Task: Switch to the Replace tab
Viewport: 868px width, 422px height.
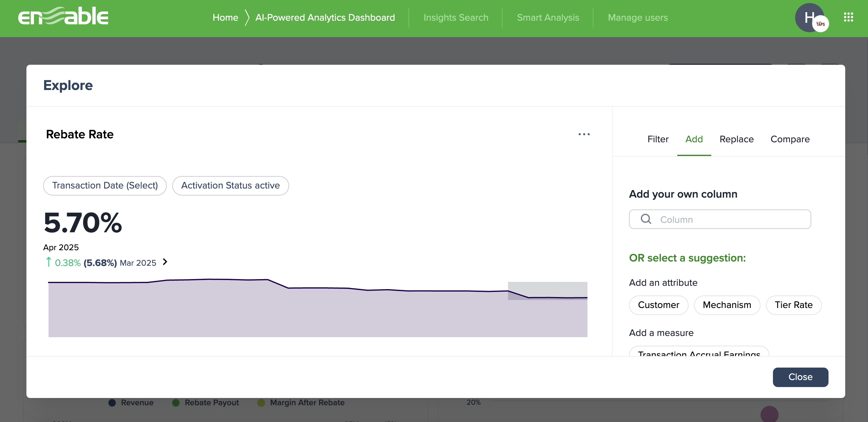Action: click(x=736, y=139)
